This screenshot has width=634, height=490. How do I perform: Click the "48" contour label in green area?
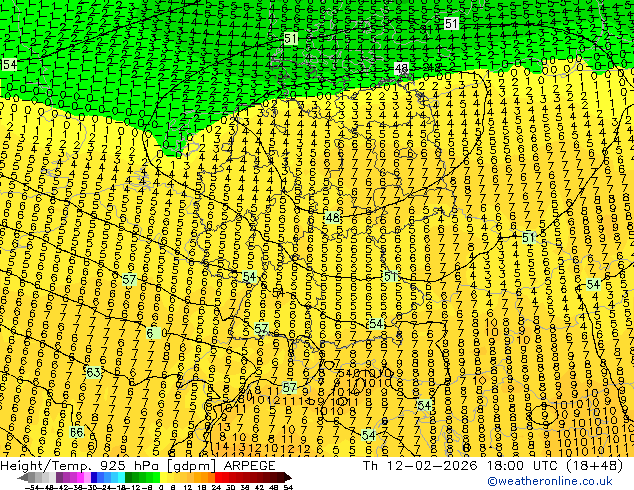(x=401, y=68)
